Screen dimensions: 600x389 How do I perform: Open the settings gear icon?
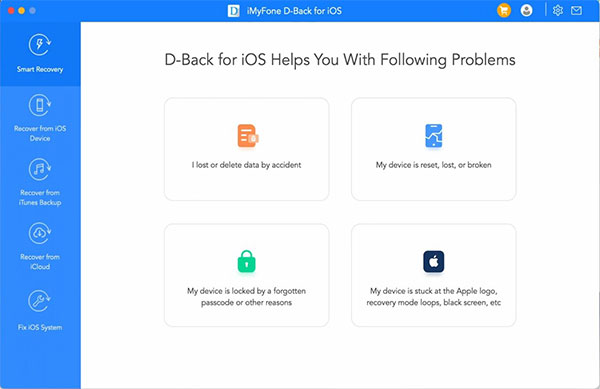[558, 10]
